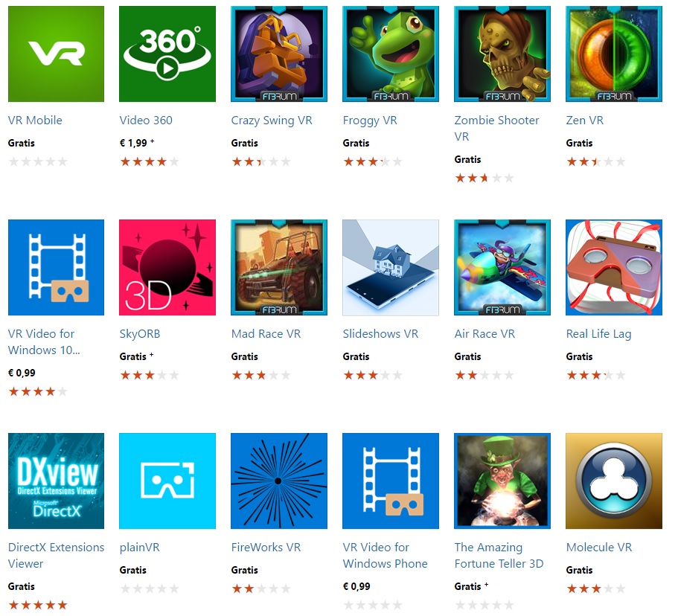
Task: Open The Amazing Fortune Teller 3D link
Action: [x=499, y=556]
